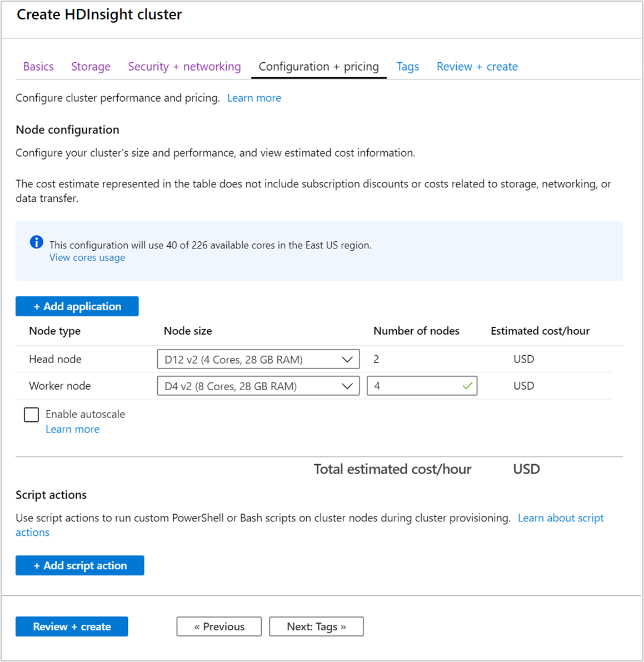644x662 pixels.
Task: Switch to the Basics tab
Action: click(x=38, y=66)
